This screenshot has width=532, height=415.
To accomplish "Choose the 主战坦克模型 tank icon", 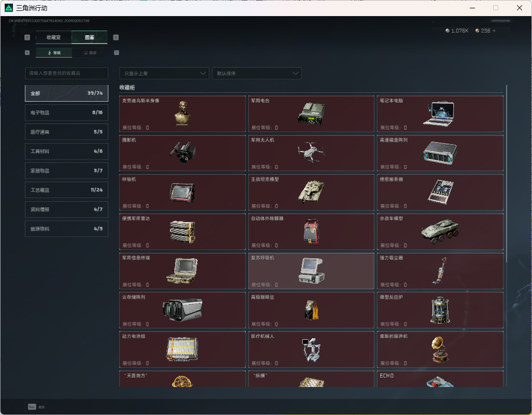I will [312, 192].
